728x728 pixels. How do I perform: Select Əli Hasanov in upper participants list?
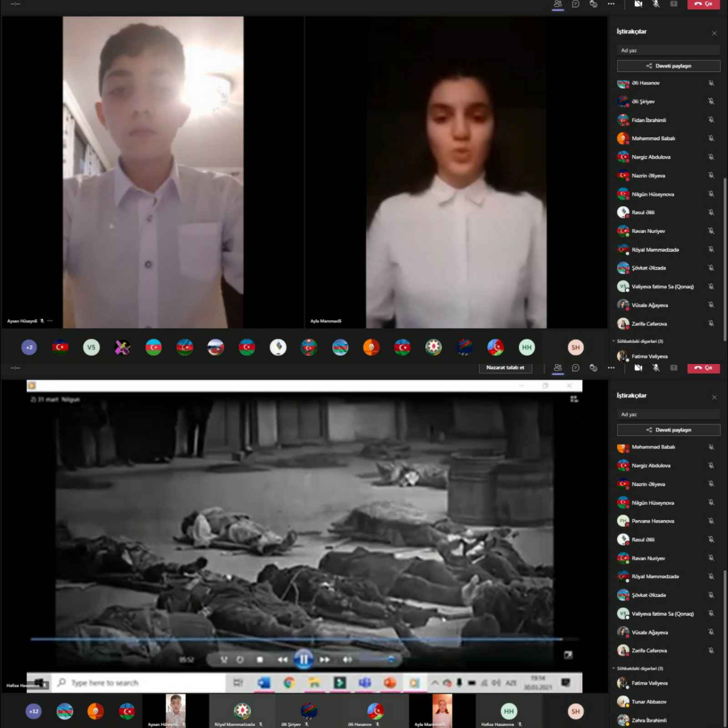[667, 83]
